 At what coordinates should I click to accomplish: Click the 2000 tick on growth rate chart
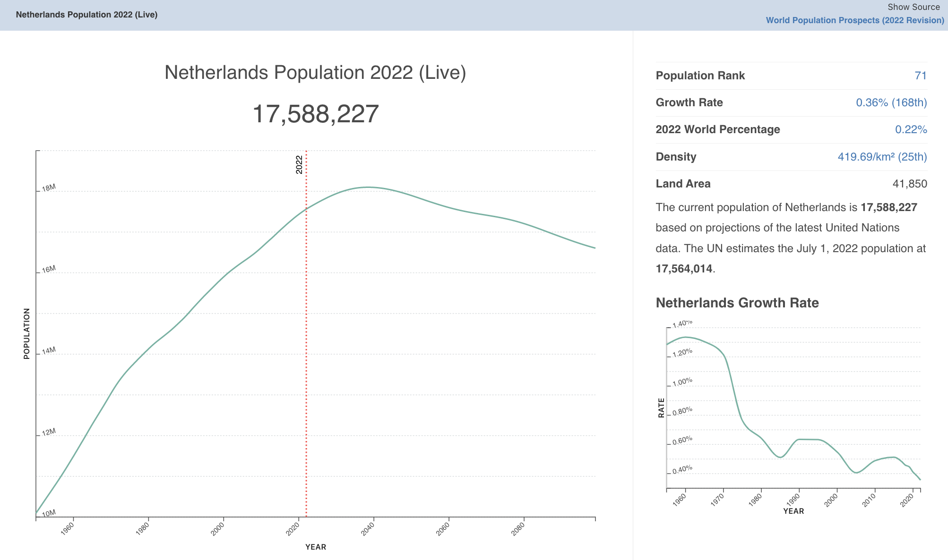tap(832, 501)
